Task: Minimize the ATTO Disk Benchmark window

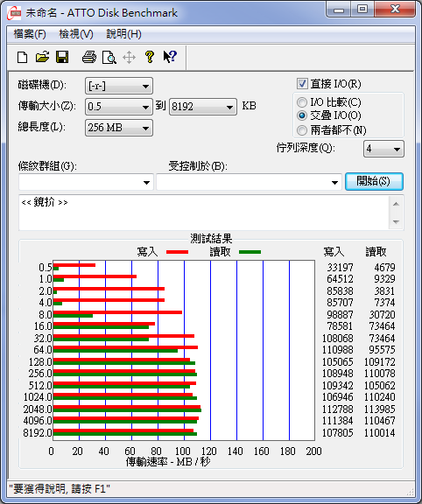Action: tap(339, 10)
